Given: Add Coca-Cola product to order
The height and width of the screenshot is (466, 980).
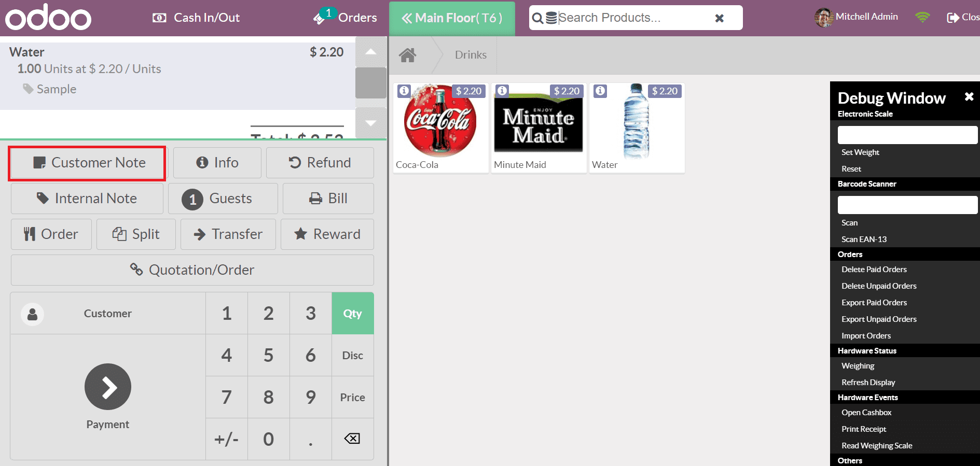Looking at the screenshot, I should 441,128.
